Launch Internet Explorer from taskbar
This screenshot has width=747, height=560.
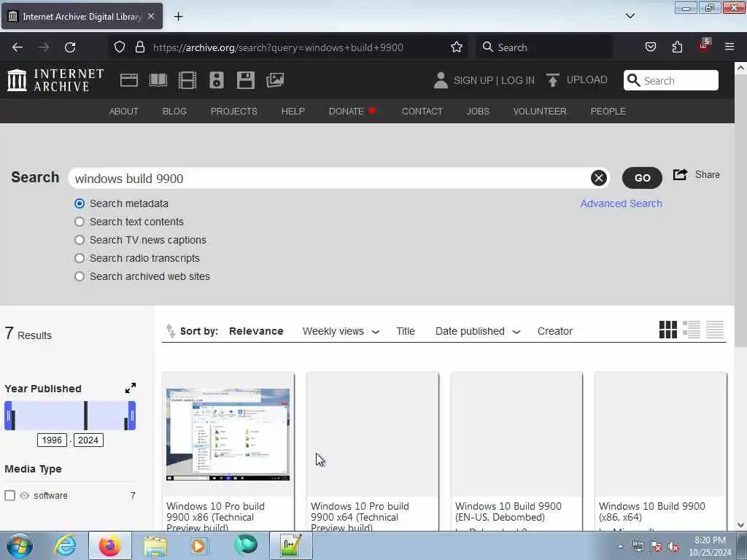(x=65, y=545)
